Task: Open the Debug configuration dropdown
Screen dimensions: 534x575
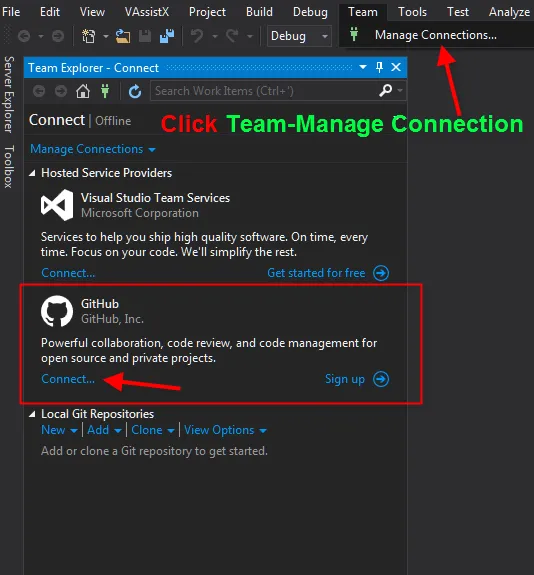Action: click(299, 36)
